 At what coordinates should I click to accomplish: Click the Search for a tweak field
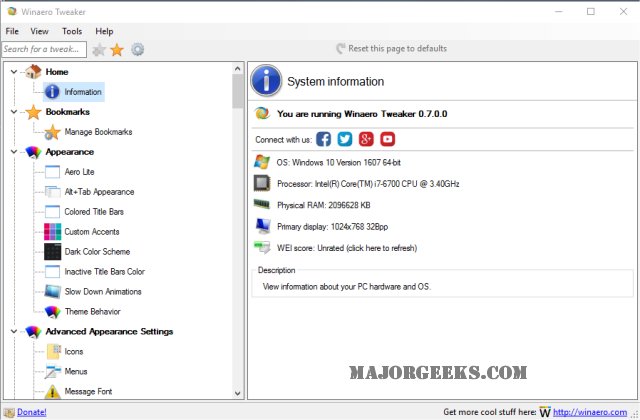(x=44, y=49)
